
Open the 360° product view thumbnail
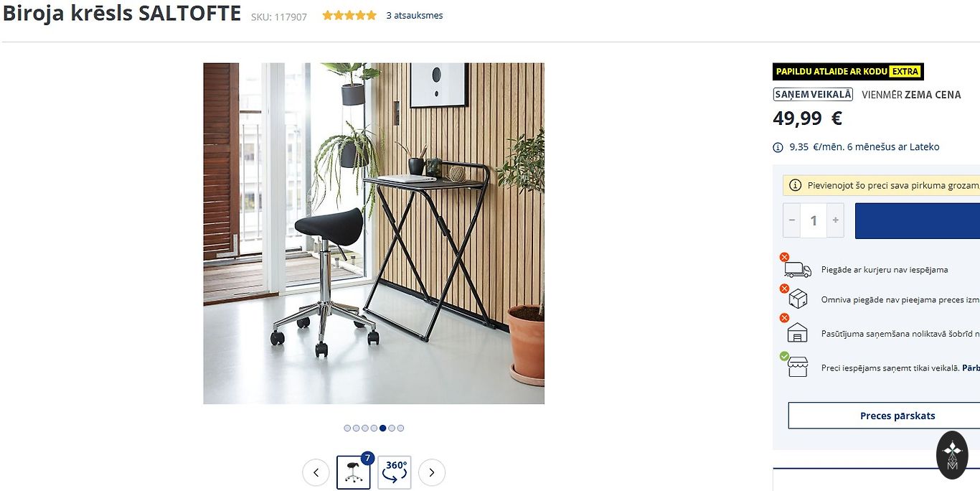tap(395, 472)
